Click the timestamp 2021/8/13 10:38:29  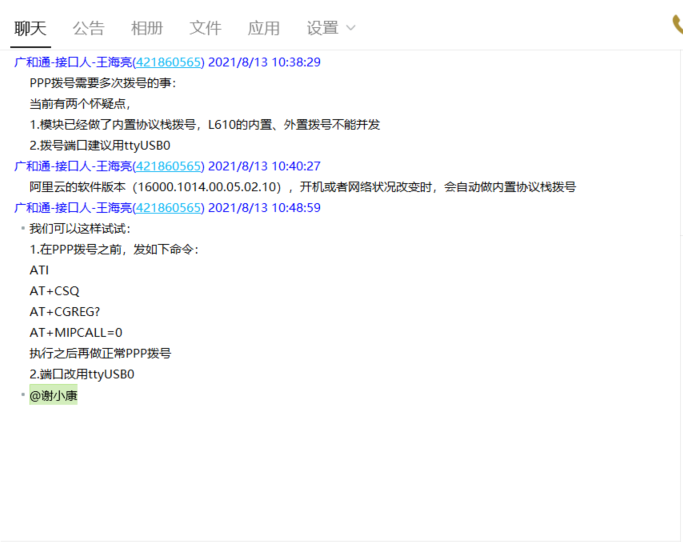264,62
